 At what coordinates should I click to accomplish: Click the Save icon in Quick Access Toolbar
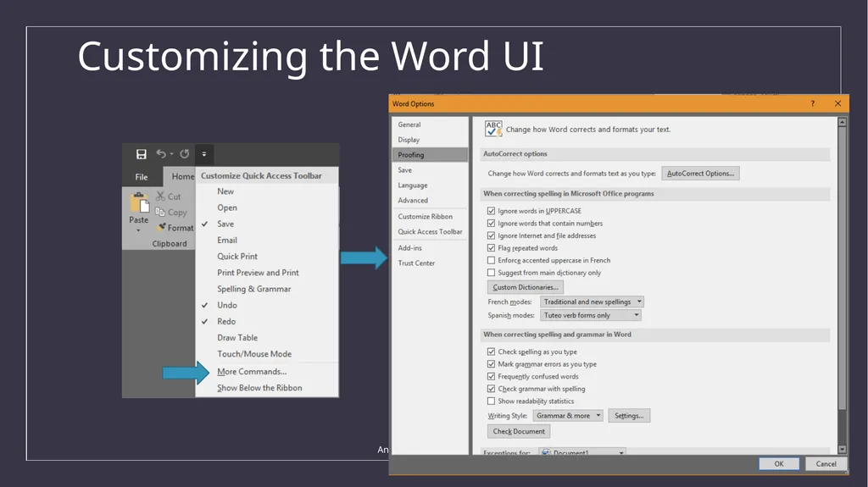142,154
